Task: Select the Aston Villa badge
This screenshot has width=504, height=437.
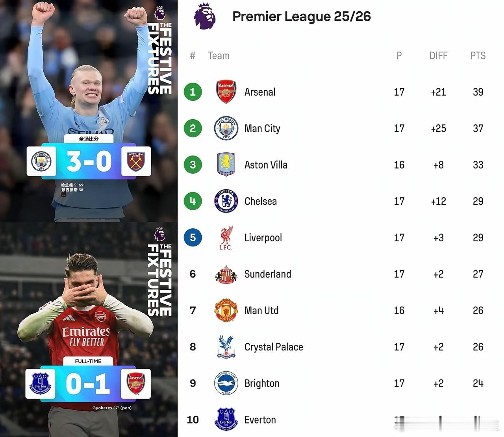Action: pyautogui.click(x=226, y=165)
